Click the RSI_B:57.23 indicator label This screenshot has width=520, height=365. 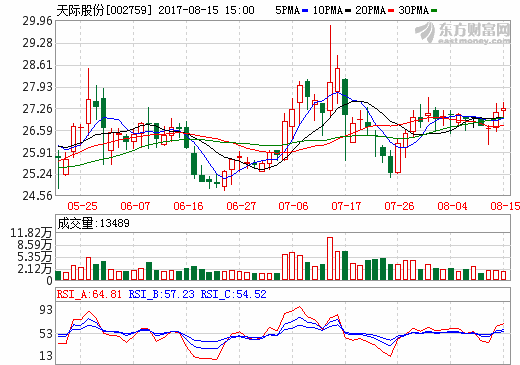(161, 294)
